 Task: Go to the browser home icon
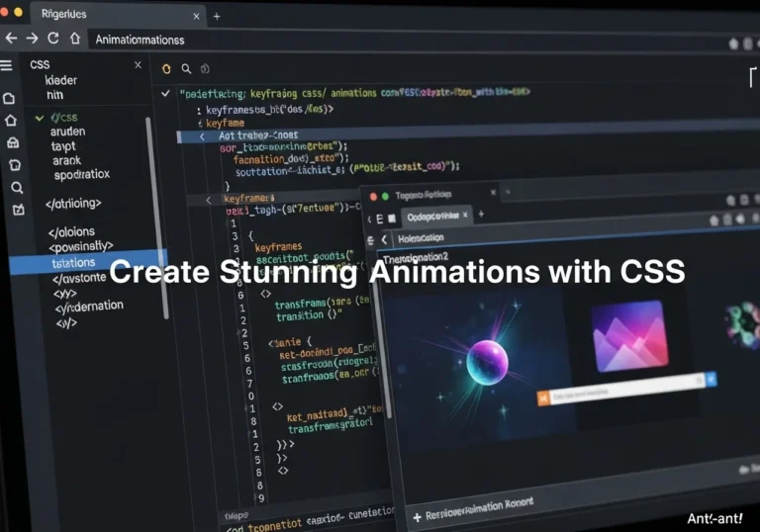75,38
